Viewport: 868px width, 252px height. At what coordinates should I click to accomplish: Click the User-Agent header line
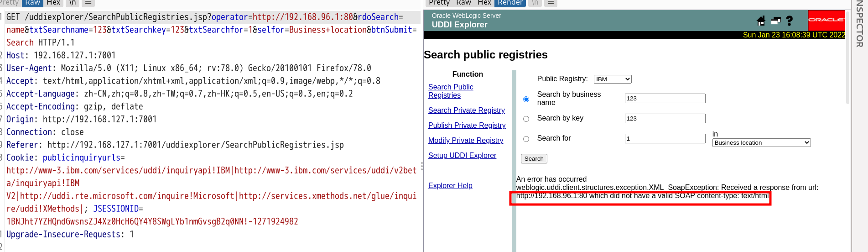click(189, 68)
